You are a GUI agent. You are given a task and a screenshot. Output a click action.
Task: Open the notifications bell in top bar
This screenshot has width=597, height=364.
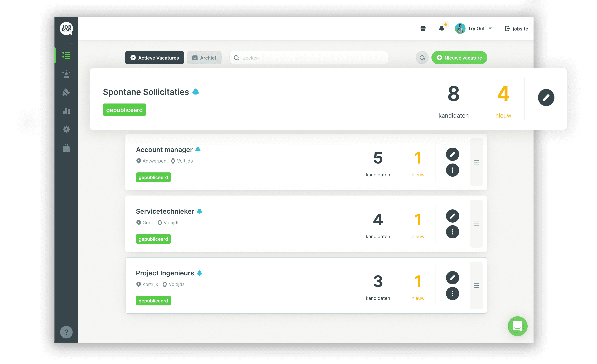click(x=441, y=29)
